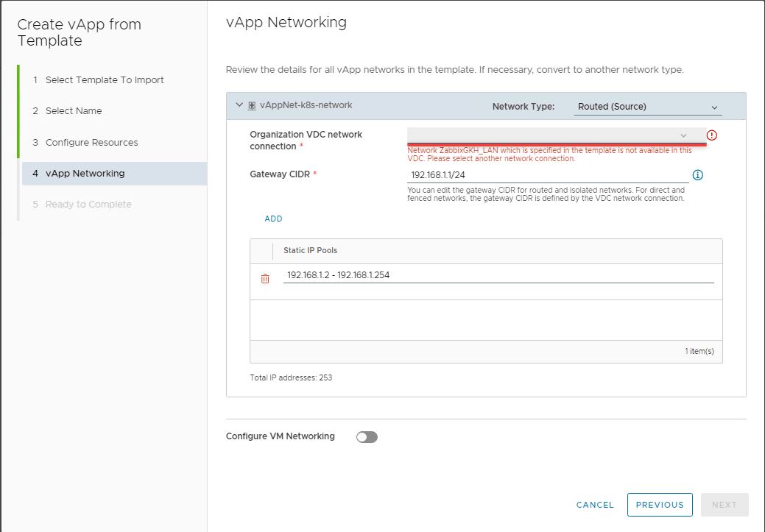Collapse the vAppNet-k8s-network section
The image size is (765, 532).
pyautogui.click(x=239, y=105)
